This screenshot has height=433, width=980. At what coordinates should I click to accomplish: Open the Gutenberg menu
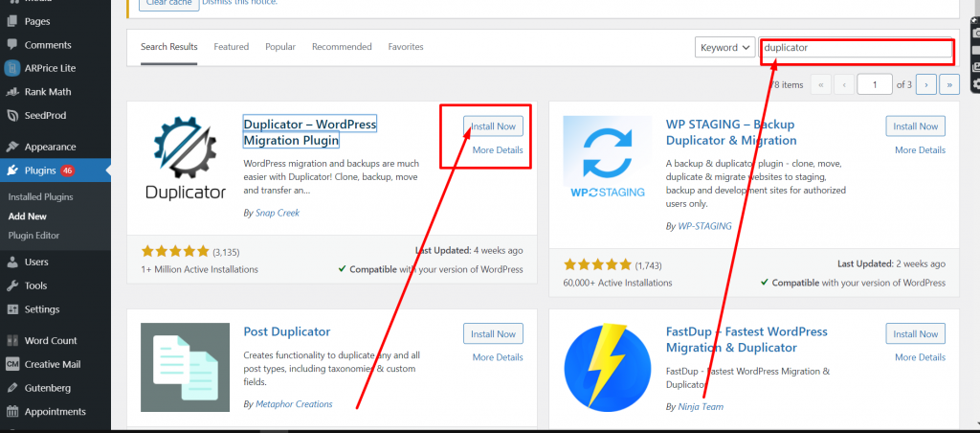(x=48, y=389)
